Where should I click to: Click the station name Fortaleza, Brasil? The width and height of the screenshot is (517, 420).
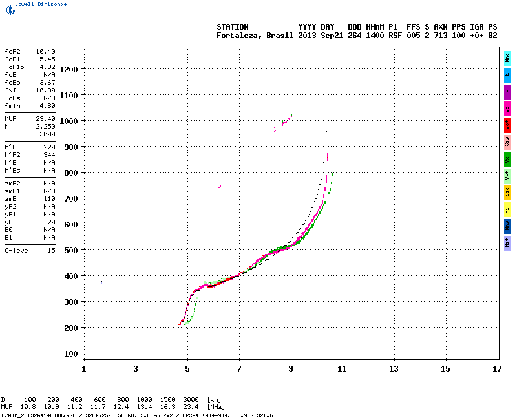pyautogui.click(x=255, y=36)
